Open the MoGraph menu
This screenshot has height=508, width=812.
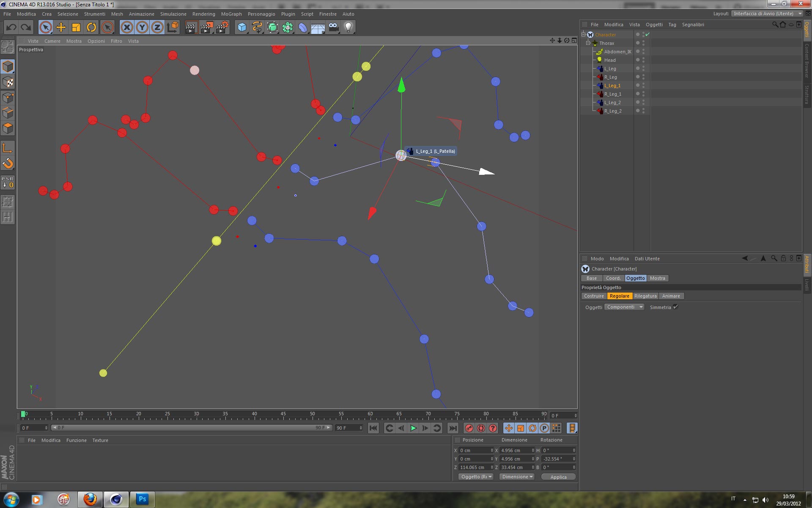[231, 14]
